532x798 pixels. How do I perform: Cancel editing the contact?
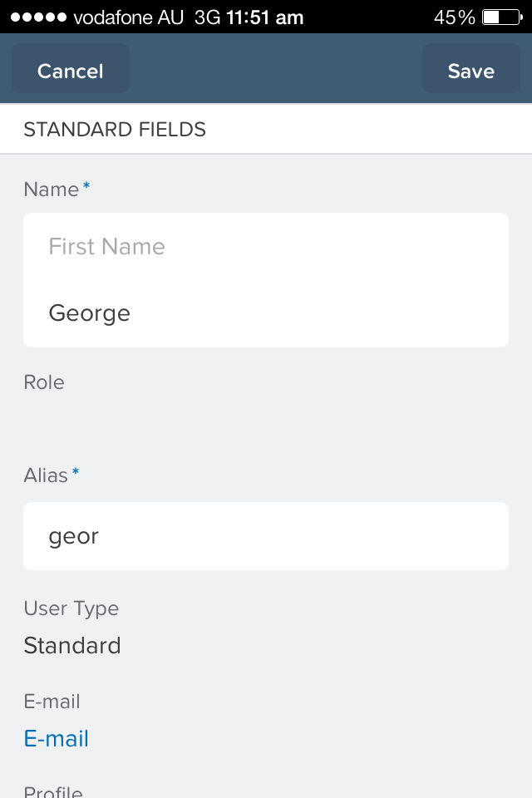click(70, 71)
